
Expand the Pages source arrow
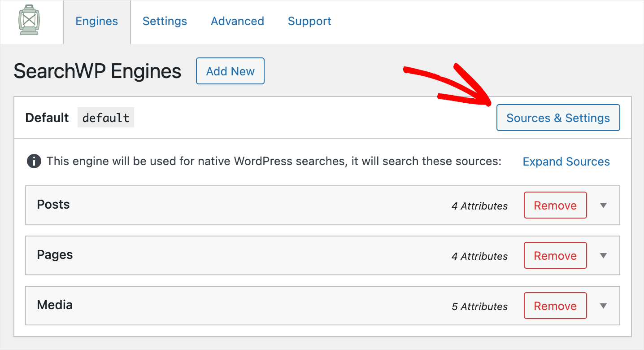[604, 256]
